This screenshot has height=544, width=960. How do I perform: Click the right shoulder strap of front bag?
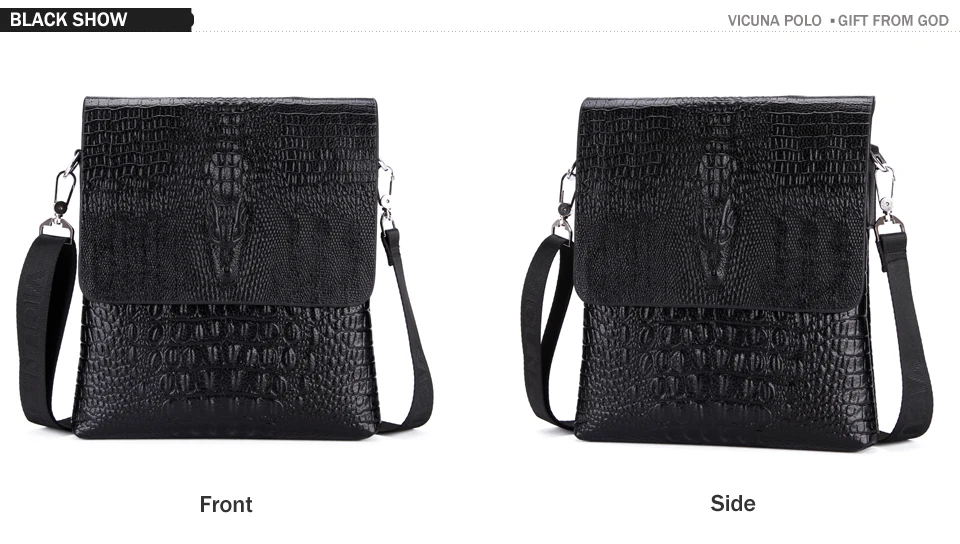click(407, 330)
